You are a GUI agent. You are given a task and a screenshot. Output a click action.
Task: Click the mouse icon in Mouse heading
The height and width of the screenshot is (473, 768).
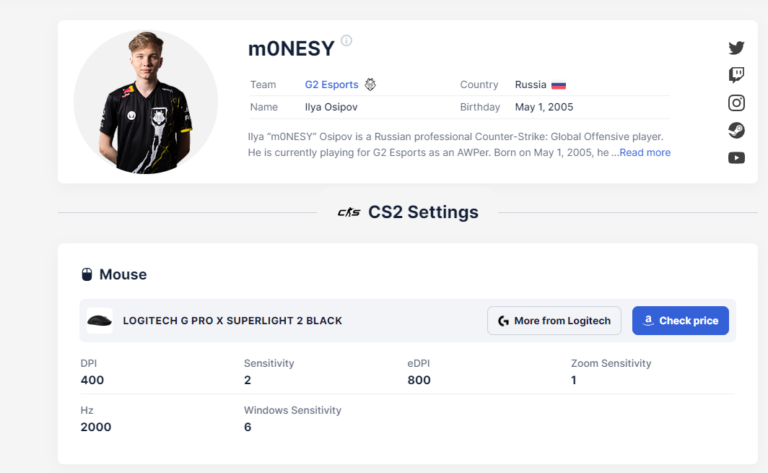pos(87,274)
